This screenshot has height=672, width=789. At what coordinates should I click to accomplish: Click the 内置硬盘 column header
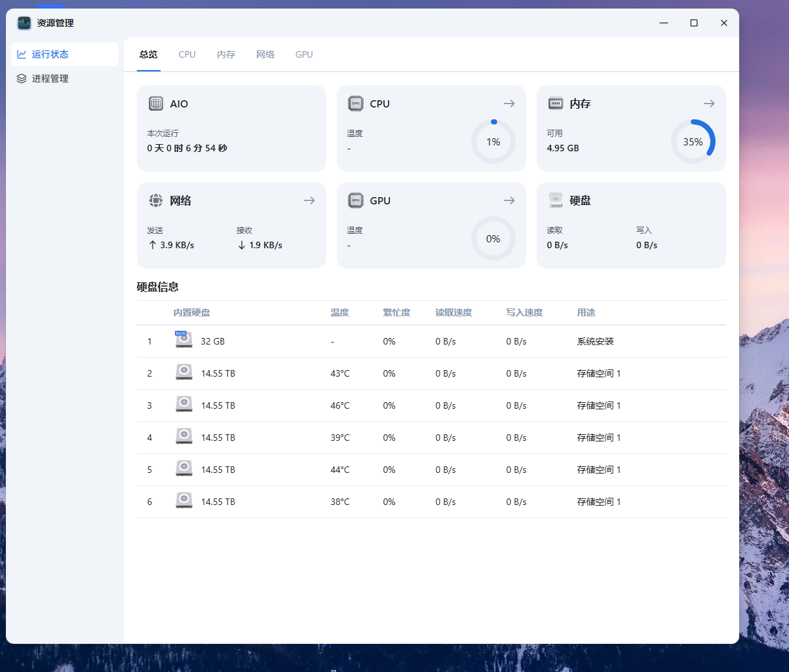click(191, 312)
